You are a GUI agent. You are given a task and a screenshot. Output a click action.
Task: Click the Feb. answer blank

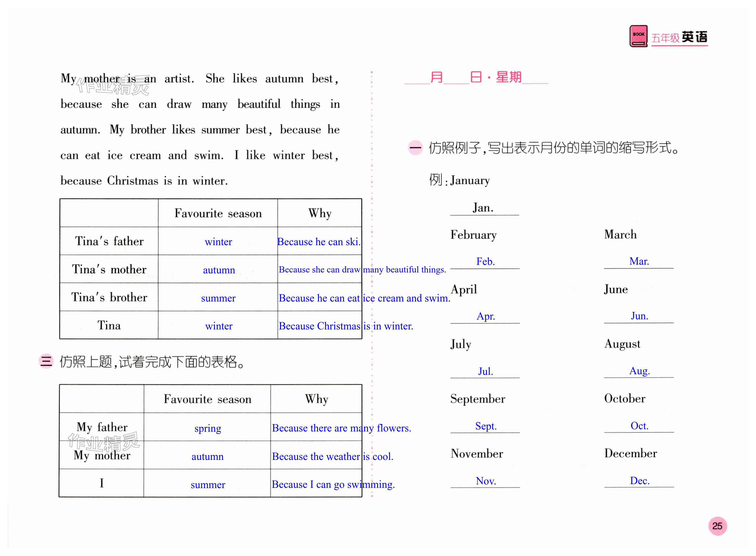(x=485, y=262)
